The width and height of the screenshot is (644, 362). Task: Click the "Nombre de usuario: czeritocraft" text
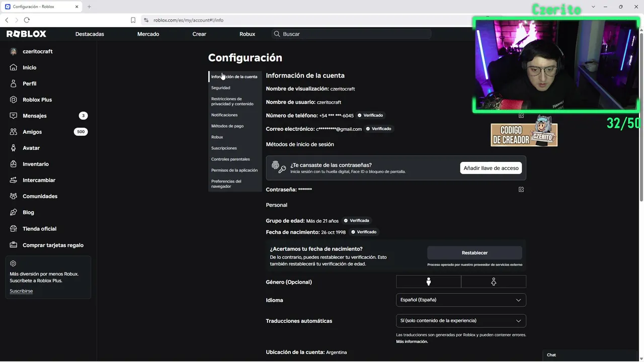click(x=303, y=102)
